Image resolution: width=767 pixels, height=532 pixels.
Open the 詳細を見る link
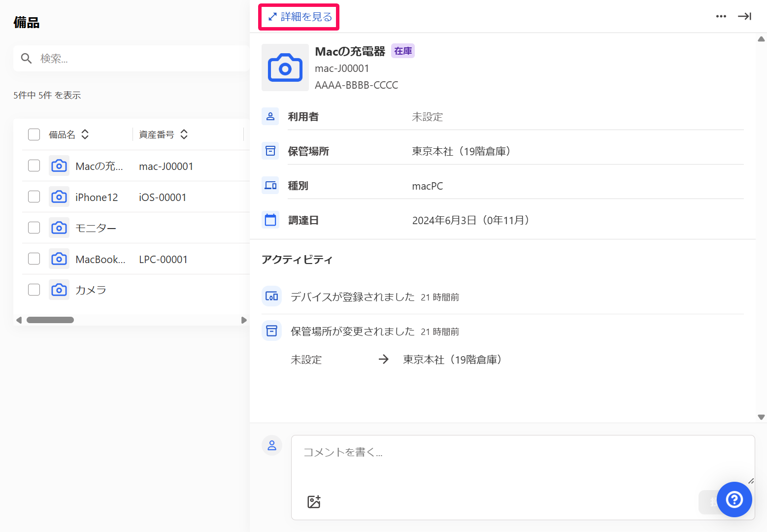(300, 17)
